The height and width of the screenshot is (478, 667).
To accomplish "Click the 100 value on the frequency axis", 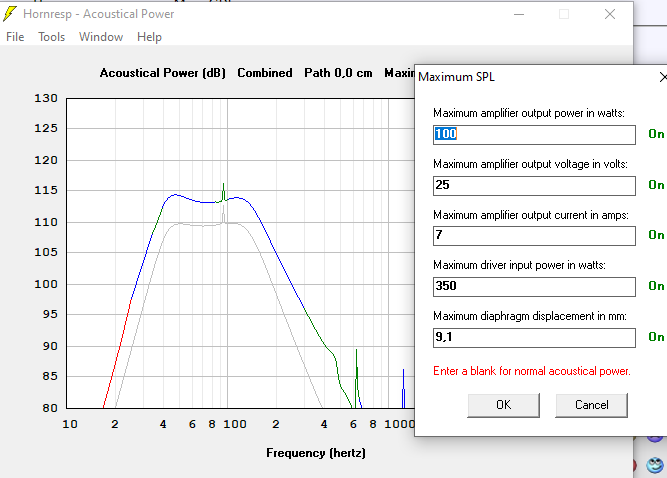I will click(235, 424).
